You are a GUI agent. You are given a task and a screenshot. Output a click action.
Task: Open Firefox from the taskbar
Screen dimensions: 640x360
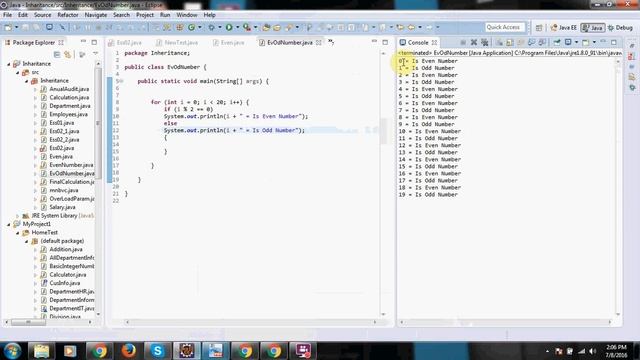tap(129, 350)
